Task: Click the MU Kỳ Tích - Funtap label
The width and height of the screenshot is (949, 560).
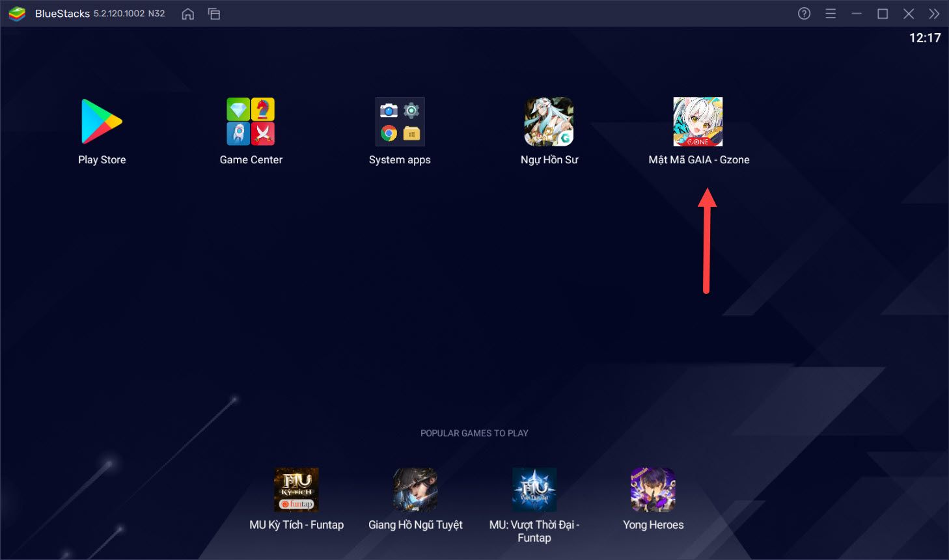Action: pyautogui.click(x=297, y=525)
